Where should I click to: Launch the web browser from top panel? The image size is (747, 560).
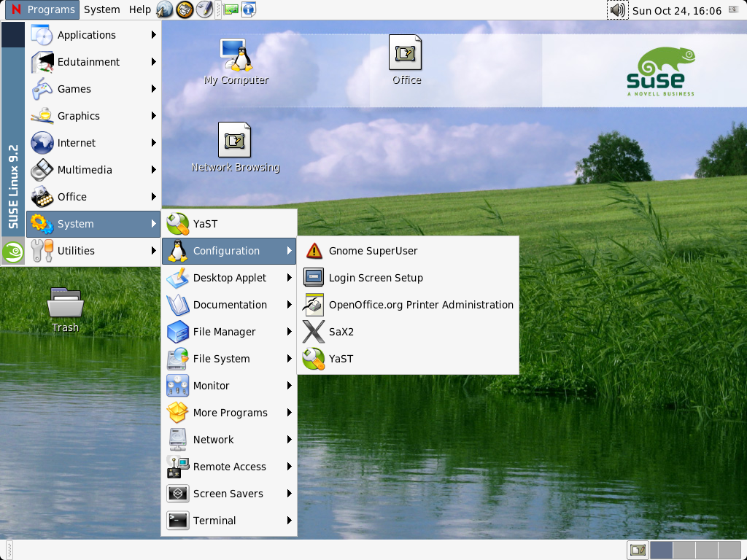point(165,9)
